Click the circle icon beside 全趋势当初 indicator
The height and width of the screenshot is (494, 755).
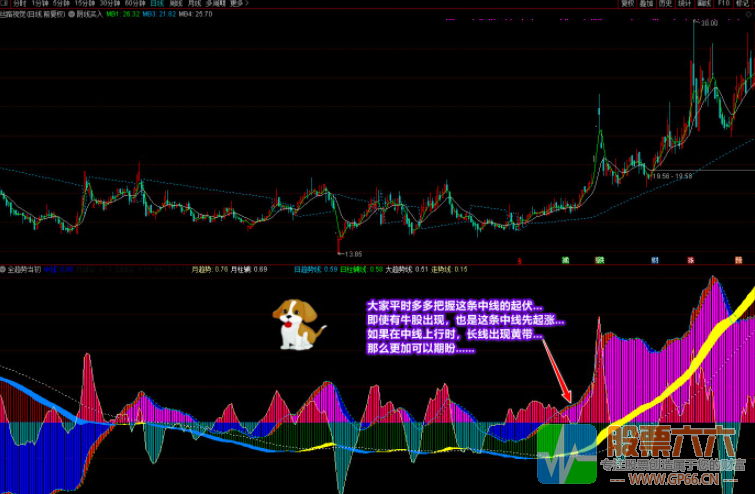pyautogui.click(x=4, y=268)
